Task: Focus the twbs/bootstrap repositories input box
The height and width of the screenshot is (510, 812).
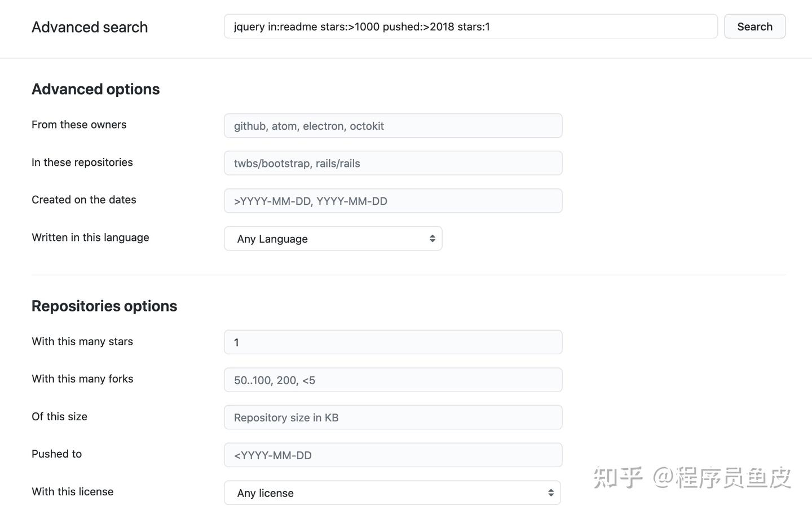Action: [x=393, y=163]
